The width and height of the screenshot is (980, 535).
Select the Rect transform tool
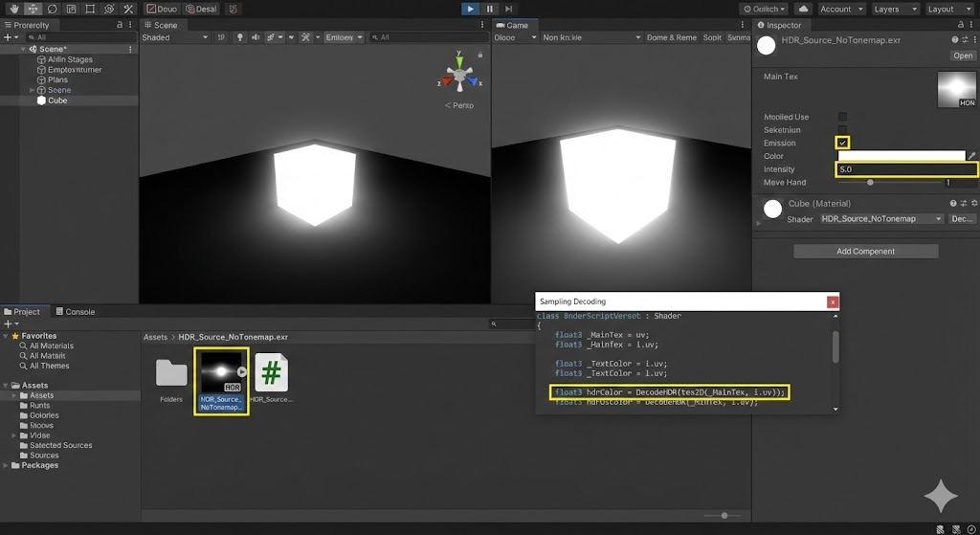click(90, 9)
